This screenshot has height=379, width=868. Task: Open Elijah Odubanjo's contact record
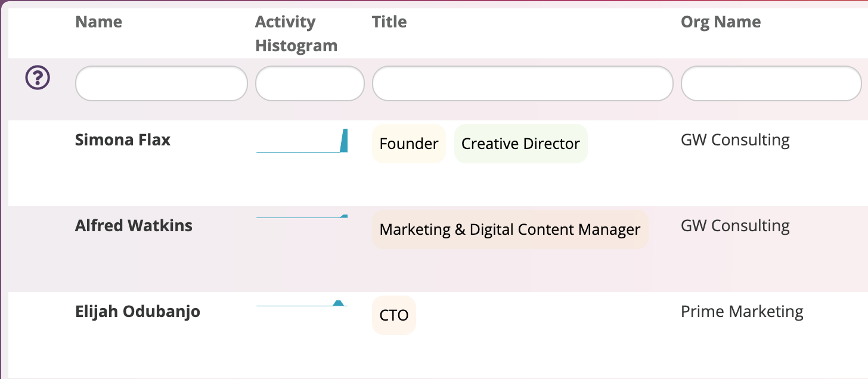(x=138, y=312)
